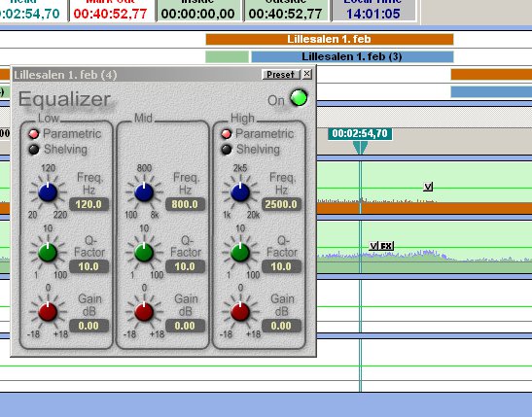Screen dimensions: 532x417
Task: Click the Low frequency value 120.0
Action: tap(89, 204)
